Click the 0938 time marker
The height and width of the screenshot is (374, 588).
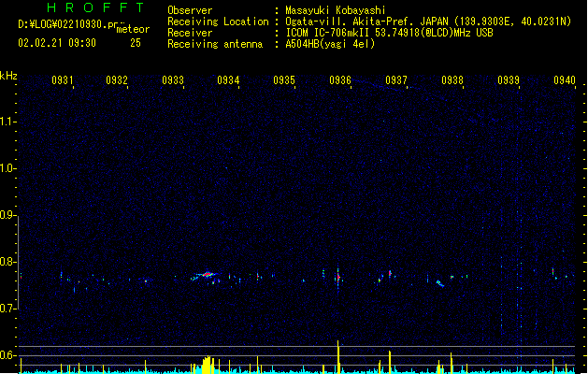[x=452, y=79]
